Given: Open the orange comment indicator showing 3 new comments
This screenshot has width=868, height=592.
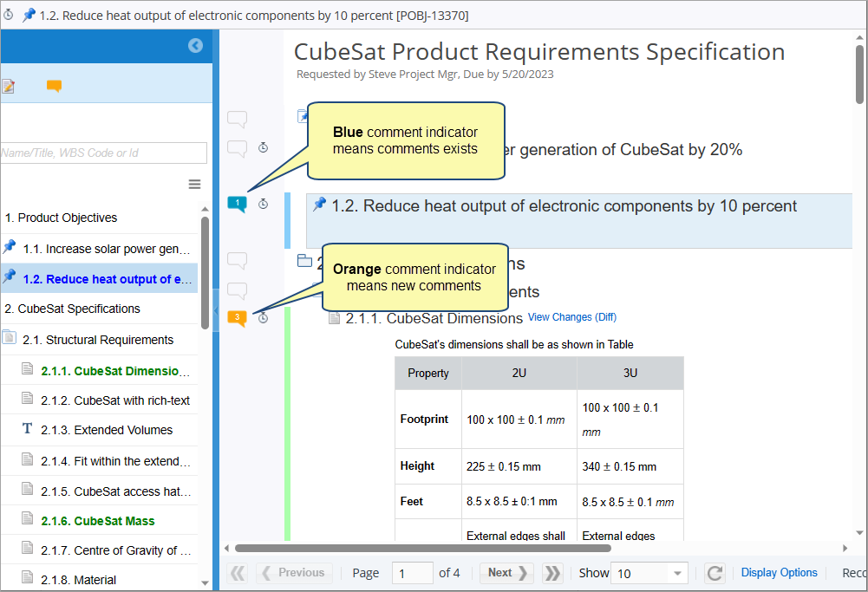Looking at the screenshot, I should click(x=237, y=318).
